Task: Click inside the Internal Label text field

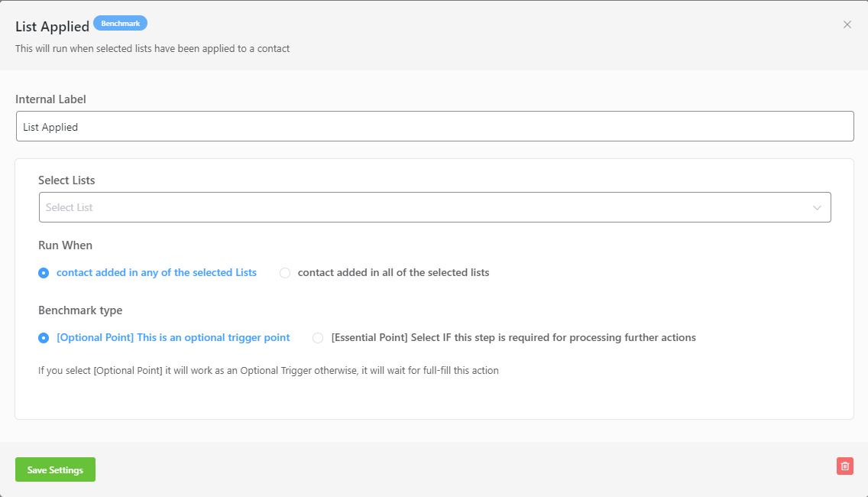Action: click(x=434, y=125)
